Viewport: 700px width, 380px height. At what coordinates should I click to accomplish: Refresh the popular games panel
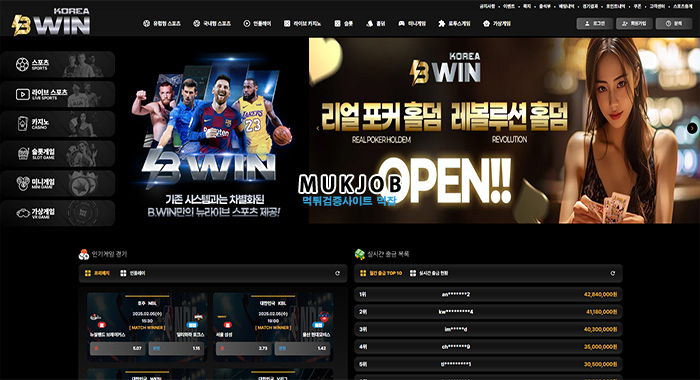pos(338,273)
